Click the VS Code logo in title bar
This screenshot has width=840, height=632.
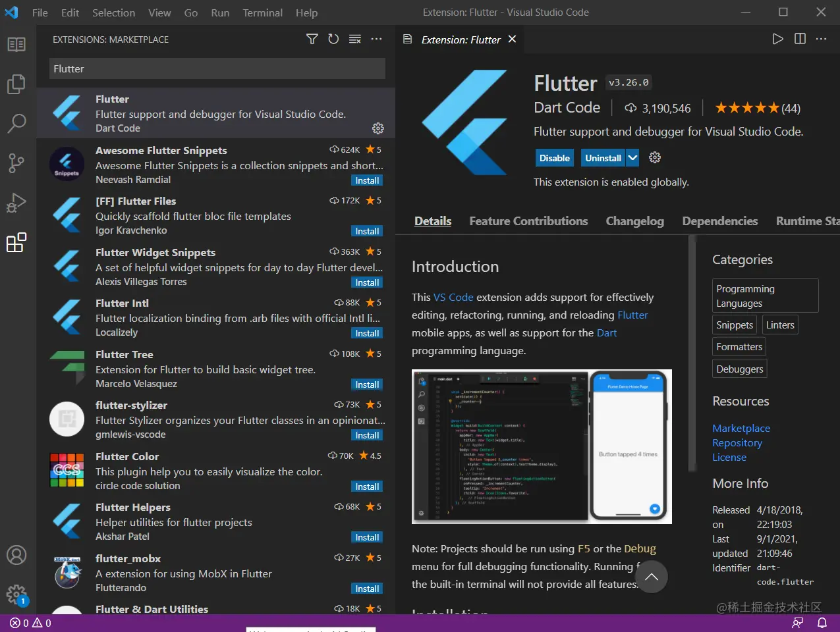coord(11,12)
